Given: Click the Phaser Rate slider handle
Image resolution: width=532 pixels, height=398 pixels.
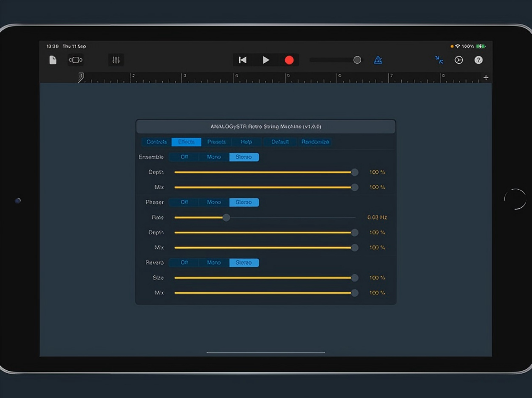Looking at the screenshot, I should click(x=226, y=217).
